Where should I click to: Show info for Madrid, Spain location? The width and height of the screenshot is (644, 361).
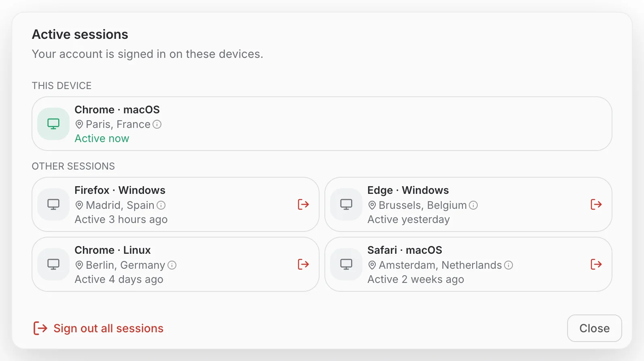coord(161,205)
